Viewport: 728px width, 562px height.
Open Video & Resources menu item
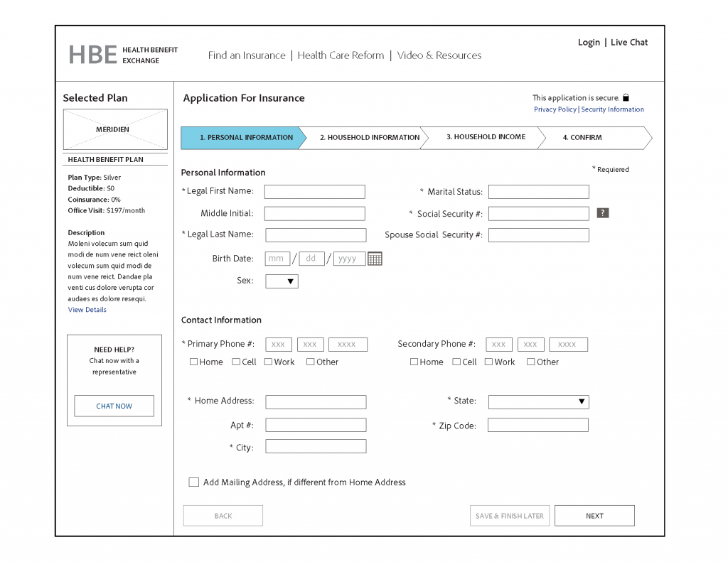click(x=439, y=55)
